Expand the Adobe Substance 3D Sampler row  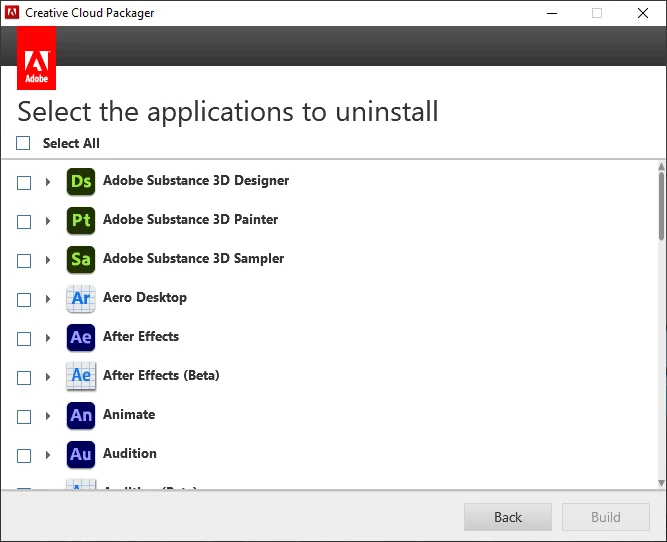(x=48, y=260)
